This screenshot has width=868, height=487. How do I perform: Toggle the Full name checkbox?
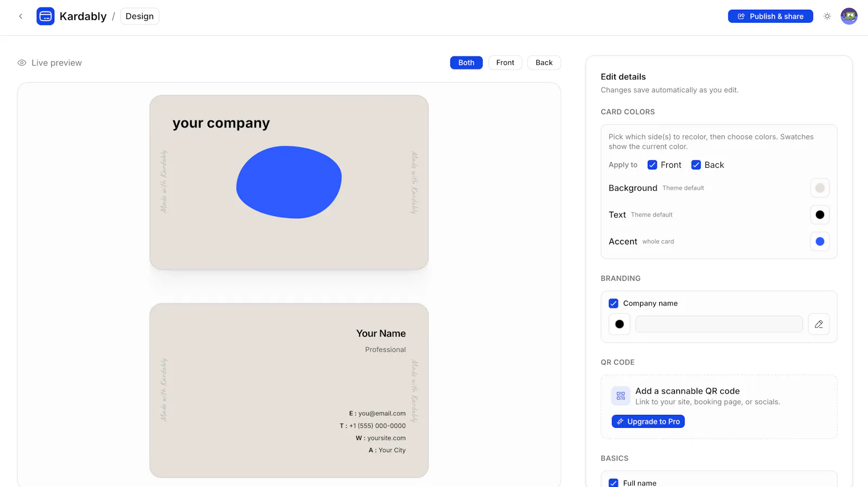coord(614,483)
